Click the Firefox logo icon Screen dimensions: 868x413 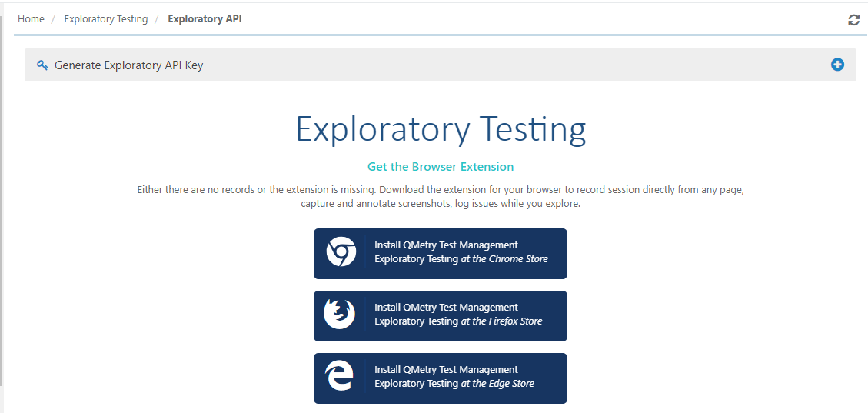(x=339, y=315)
